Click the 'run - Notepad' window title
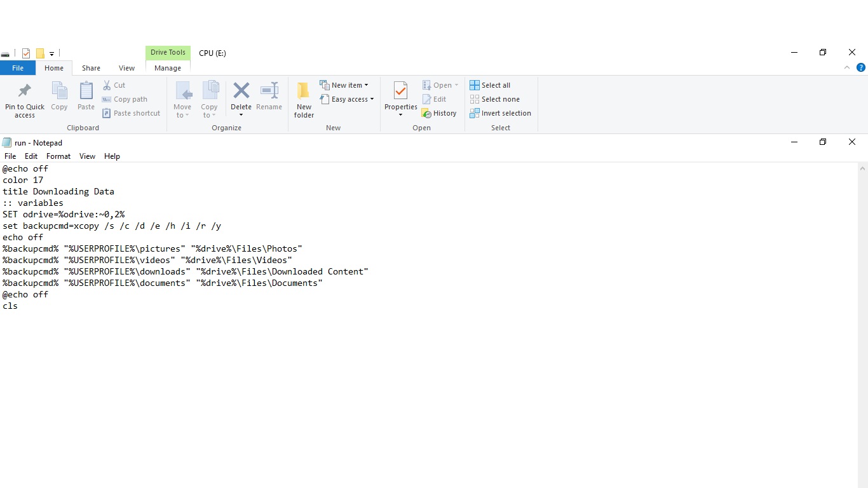Viewport: 868px width, 488px height. click(x=38, y=143)
